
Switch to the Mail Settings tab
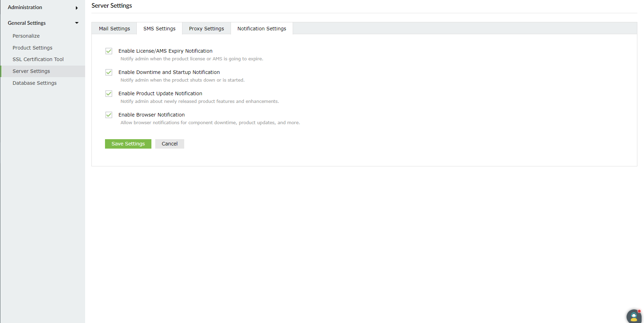(114, 28)
